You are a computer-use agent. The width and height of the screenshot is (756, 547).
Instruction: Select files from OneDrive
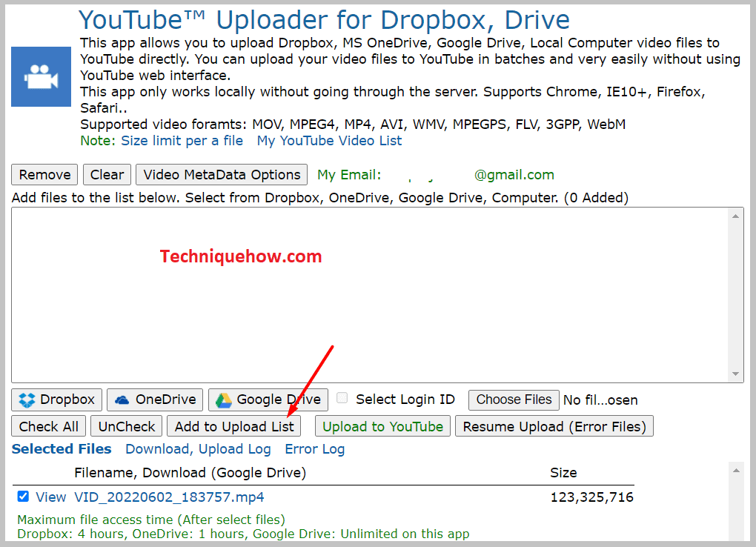point(155,400)
